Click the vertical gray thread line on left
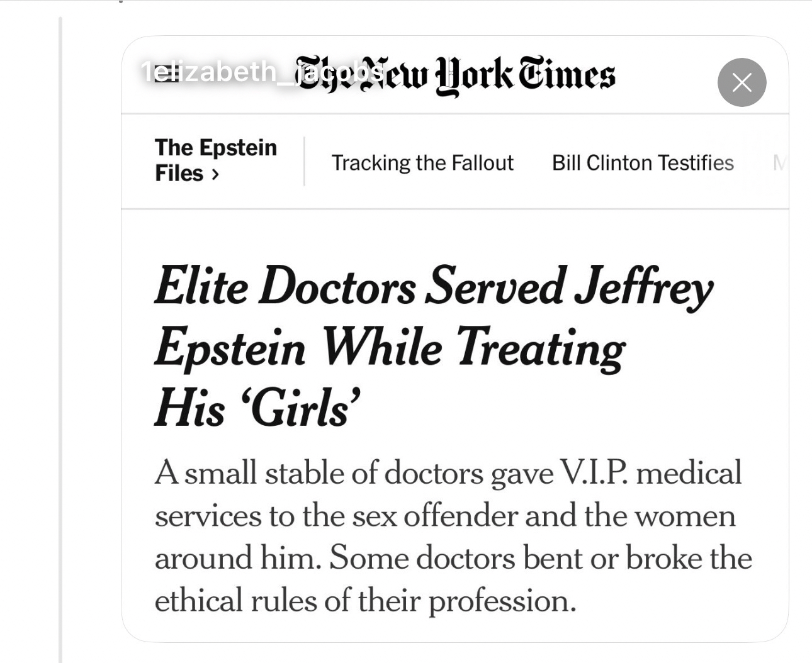 coord(60,340)
